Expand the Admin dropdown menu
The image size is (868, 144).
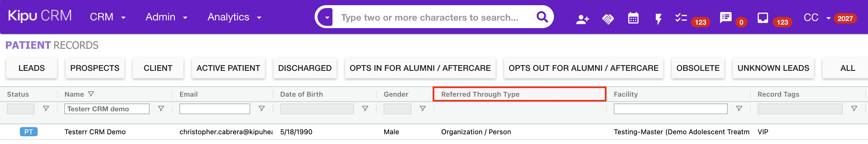point(166,17)
